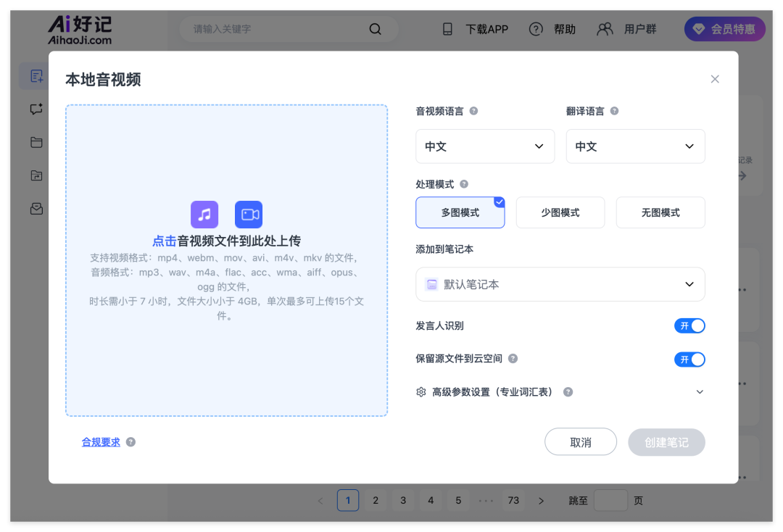This screenshot has height=532, width=783.
Task: Select 多图模式 processing mode
Action: (460, 212)
